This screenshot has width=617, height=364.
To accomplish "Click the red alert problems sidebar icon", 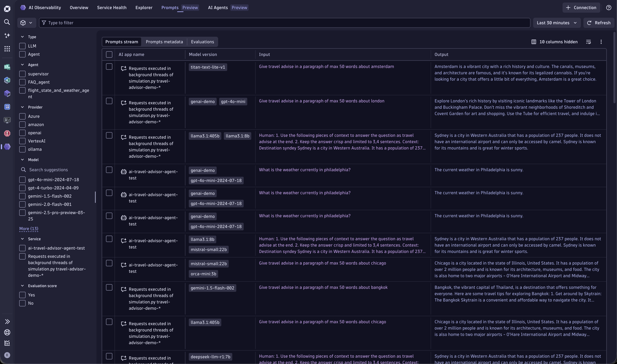I will click(x=7, y=133).
